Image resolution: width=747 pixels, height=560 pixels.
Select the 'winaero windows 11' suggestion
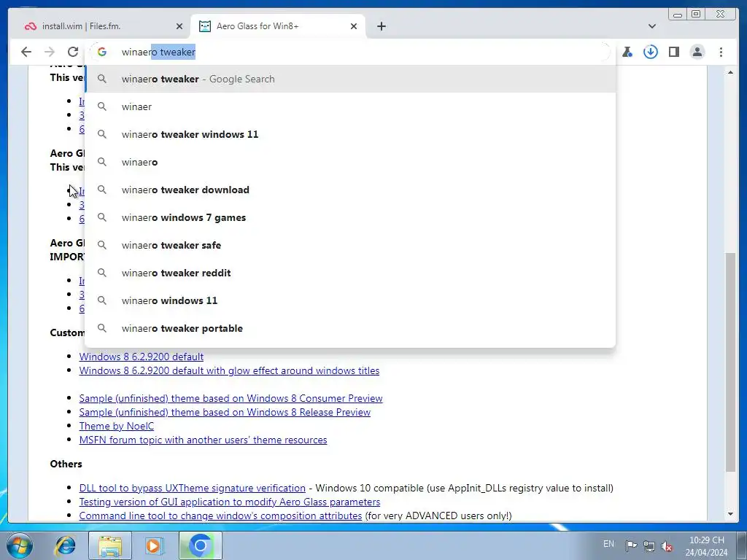(x=350, y=300)
